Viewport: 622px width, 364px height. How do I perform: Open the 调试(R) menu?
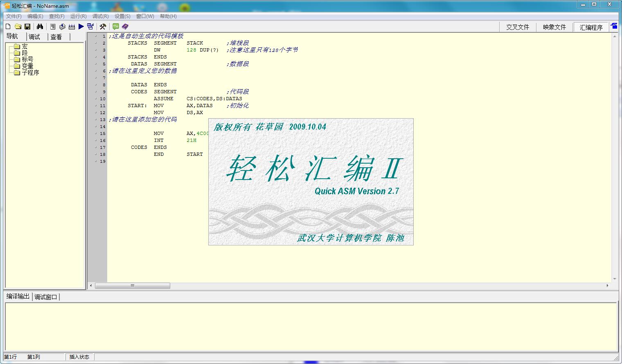[101, 16]
